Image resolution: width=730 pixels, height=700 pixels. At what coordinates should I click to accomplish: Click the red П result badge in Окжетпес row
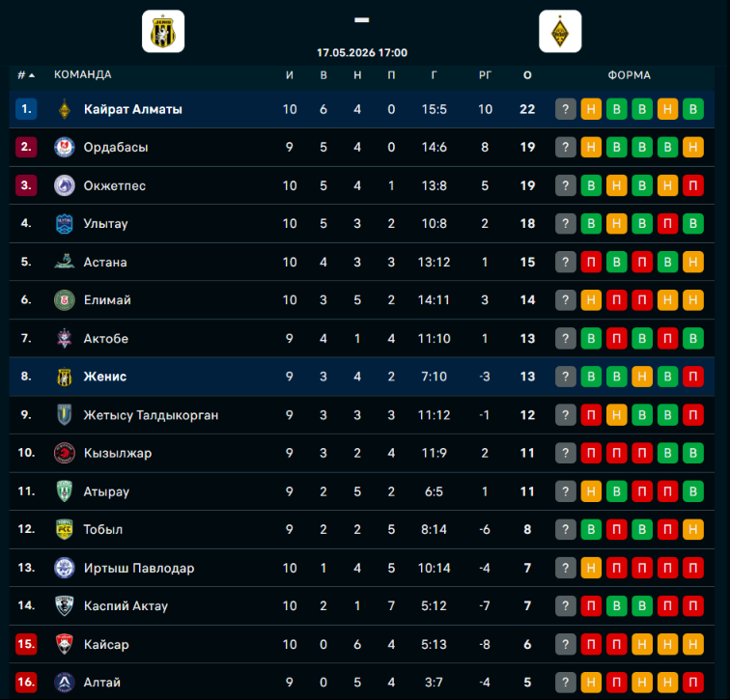pos(692,185)
